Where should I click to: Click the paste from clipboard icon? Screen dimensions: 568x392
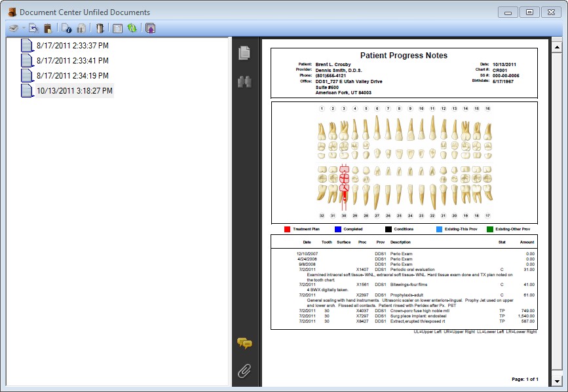pos(47,29)
